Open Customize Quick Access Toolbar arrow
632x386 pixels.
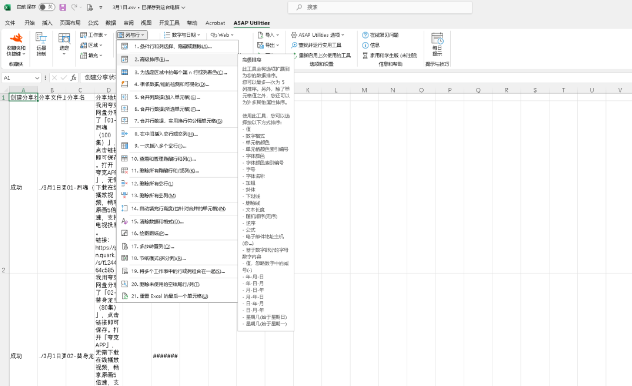[100, 8]
